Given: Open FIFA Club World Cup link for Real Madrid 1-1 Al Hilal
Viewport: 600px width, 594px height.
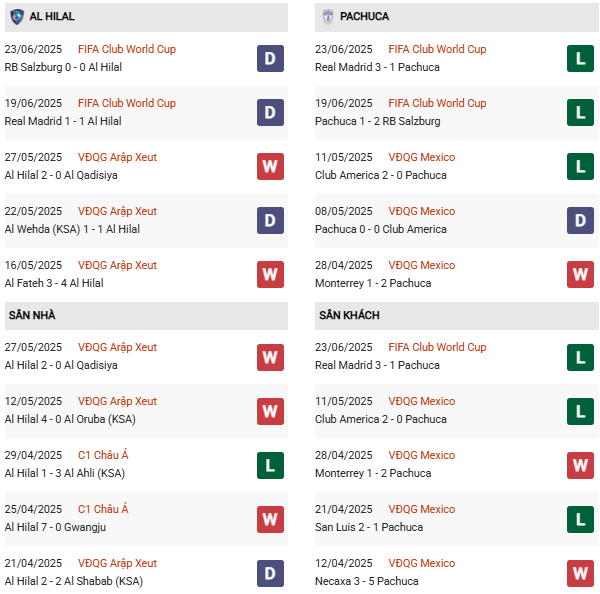Looking at the screenshot, I should (126, 103).
